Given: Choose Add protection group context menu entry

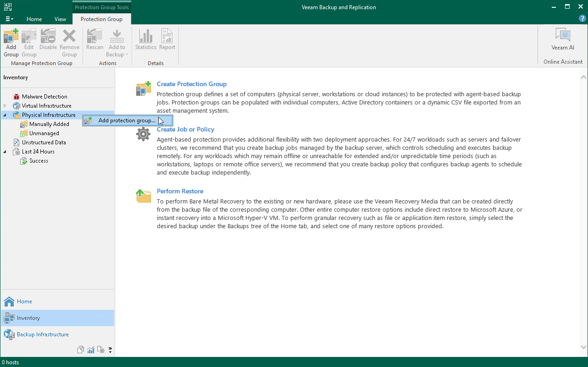Looking at the screenshot, I should [128, 121].
